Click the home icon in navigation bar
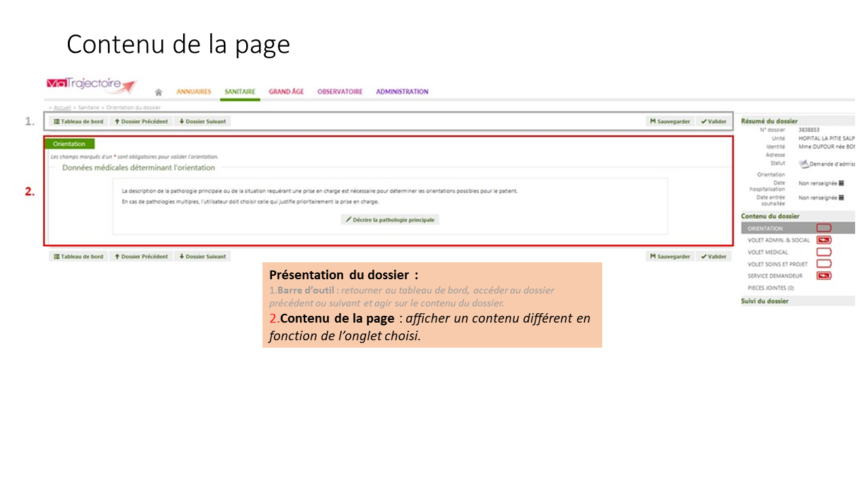Viewport: 868px width, 488px height. (x=159, y=92)
